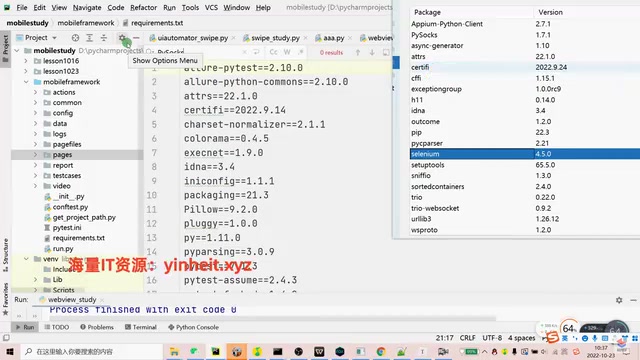Toggle the Regex search option
Screen dimensions: 640x360
point(300,52)
